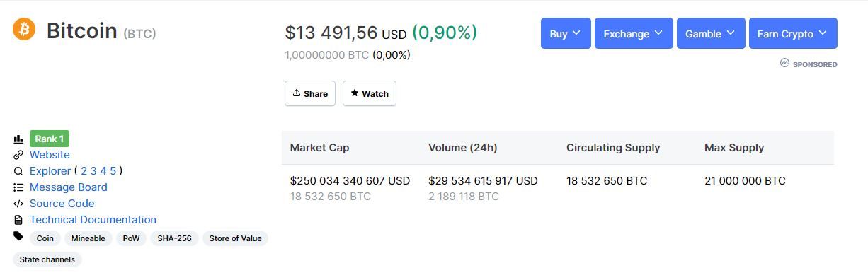Open the Earn Crypto dropdown
Image resolution: width=868 pixels, height=280 pixels.
click(x=793, y=33)
